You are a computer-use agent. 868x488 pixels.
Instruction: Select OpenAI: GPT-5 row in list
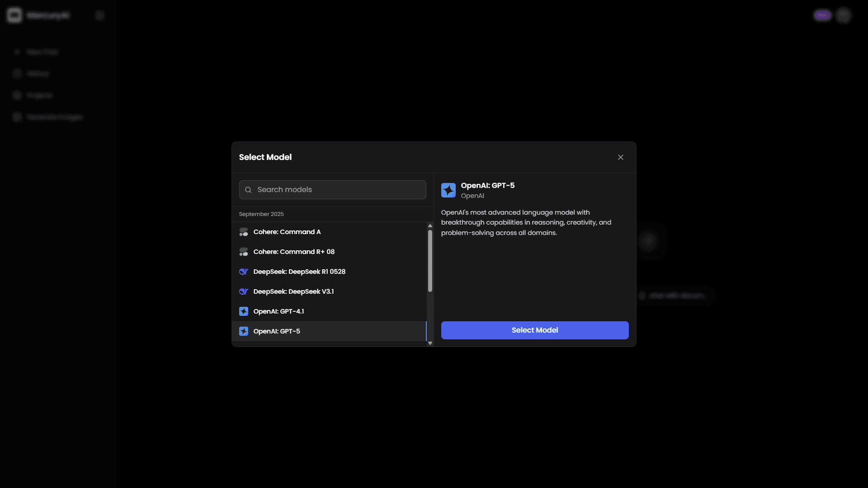tap(329, 331)
